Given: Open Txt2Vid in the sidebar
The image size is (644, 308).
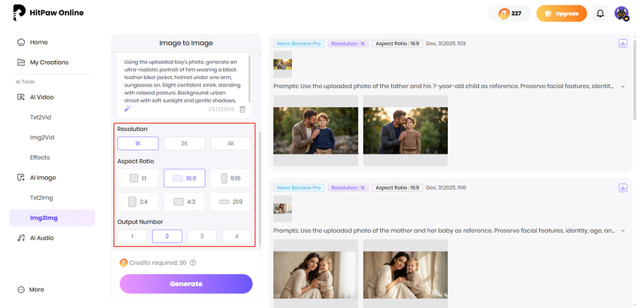Looking at the screenshot, I should click(x=41, y=117).
